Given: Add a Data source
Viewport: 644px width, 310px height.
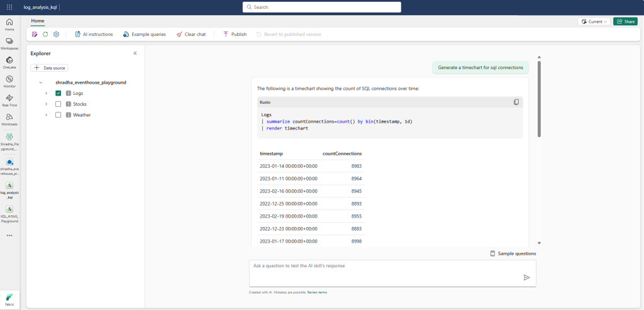Looking at the screenshot, I should pyautogui.click(x=49, y=68).
